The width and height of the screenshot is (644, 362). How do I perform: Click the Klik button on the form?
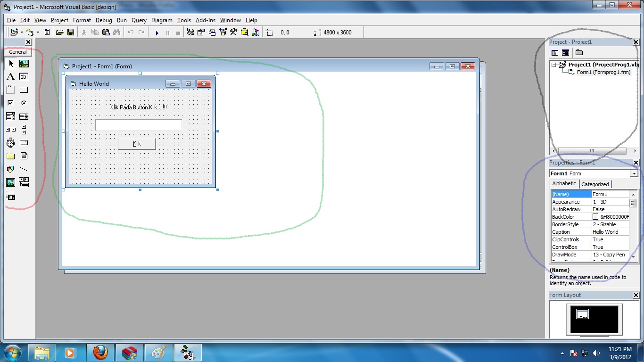137,144
